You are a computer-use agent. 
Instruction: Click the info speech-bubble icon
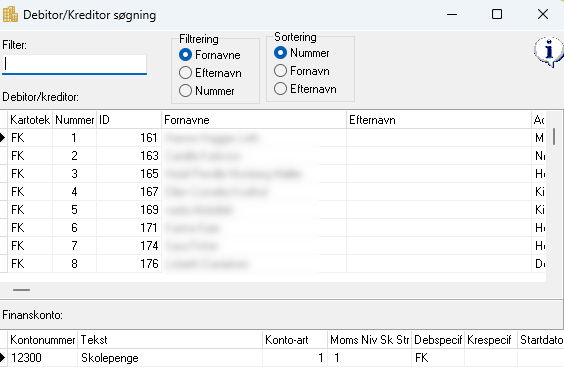click(x=549, y=52)
